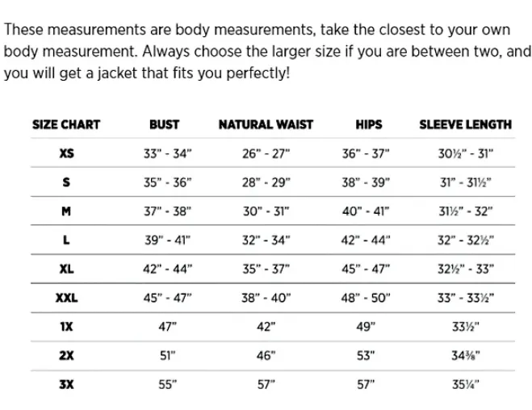Click the XS size row label
The width and height of the screenshot is (532, 410).
(x=66, y=153)
